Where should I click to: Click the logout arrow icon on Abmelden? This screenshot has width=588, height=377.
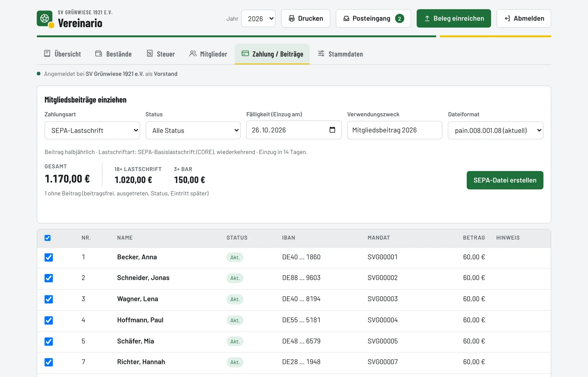click(507, 18)
